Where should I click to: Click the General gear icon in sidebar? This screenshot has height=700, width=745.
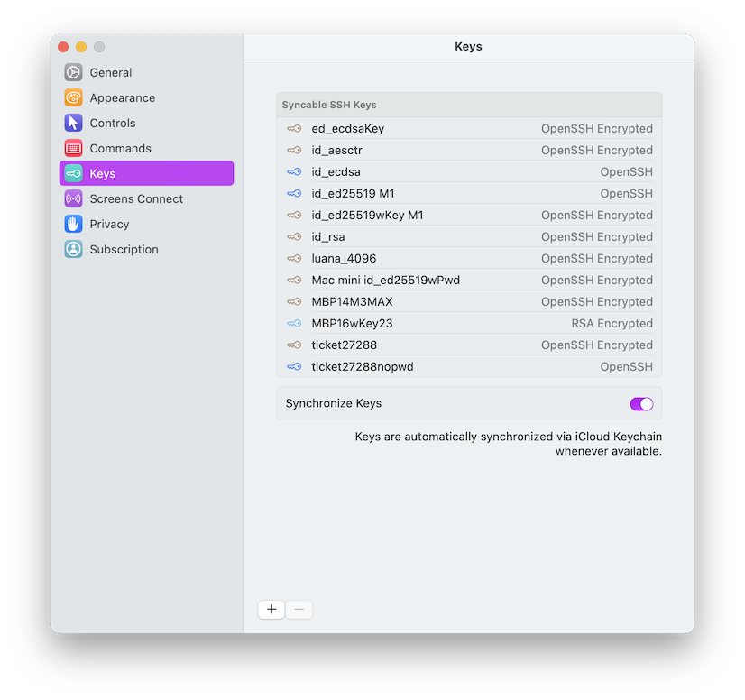(x=73, y=72)
